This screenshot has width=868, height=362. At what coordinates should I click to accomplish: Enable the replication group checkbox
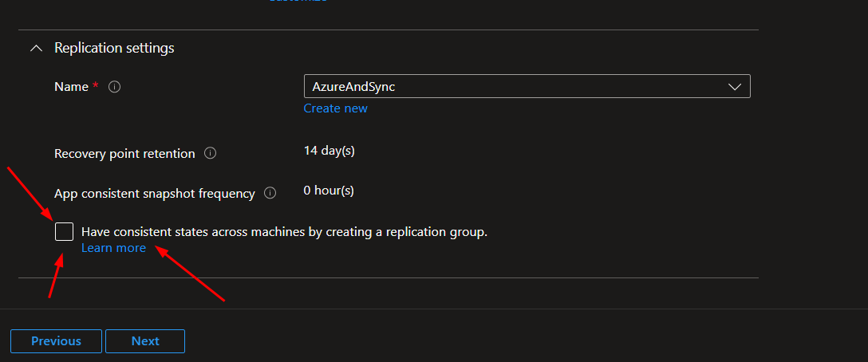pos(64,231)
